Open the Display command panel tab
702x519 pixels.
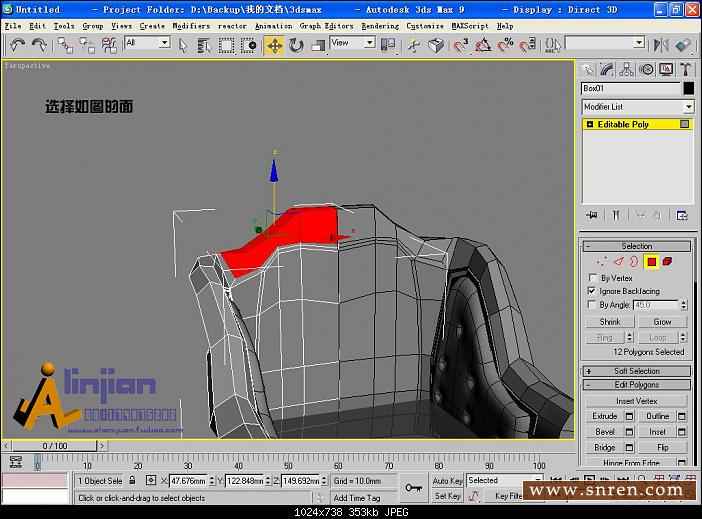[666, 69]
